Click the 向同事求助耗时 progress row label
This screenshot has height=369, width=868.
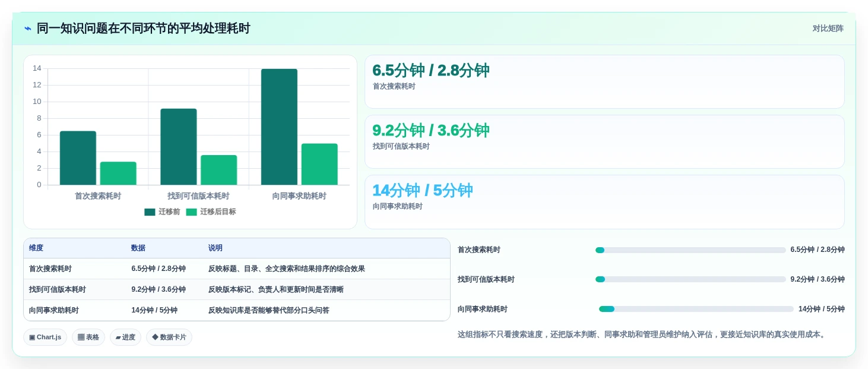click(x=483, y=309)
